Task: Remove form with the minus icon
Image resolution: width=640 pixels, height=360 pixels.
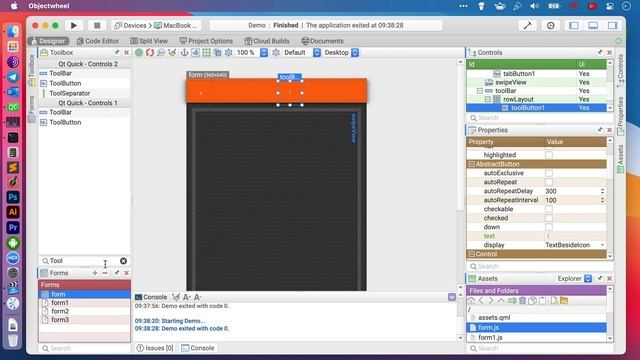Action: coord(105,273)
